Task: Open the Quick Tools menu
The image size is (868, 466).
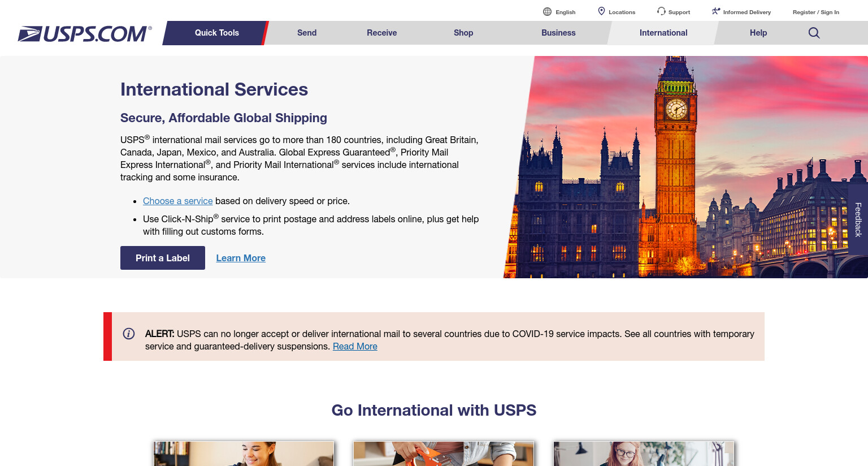Action: (217, 33)
